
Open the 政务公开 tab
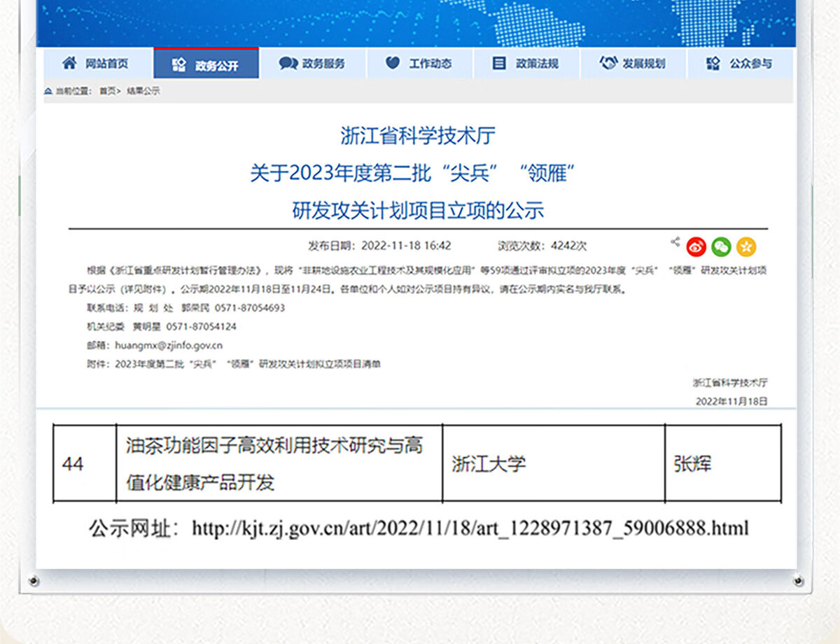coord(206,65)
